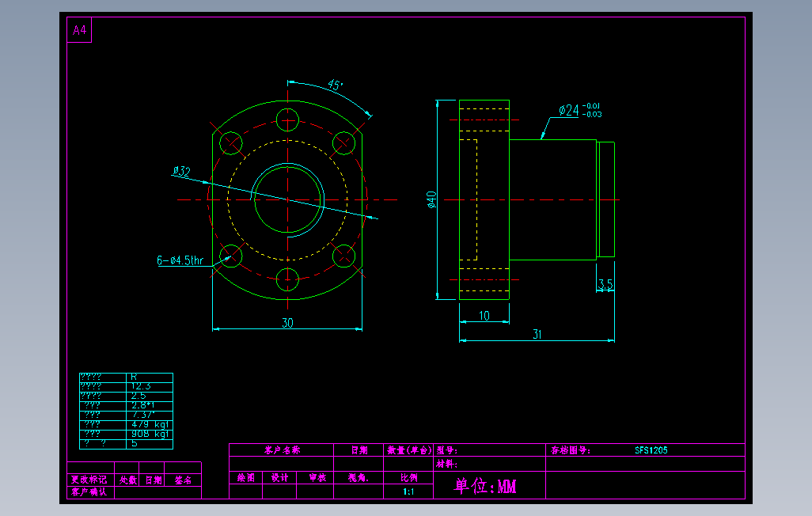Screen dimensions: 812x516
Task: Click the A4 sheet size label
Action: click(79, 30)
